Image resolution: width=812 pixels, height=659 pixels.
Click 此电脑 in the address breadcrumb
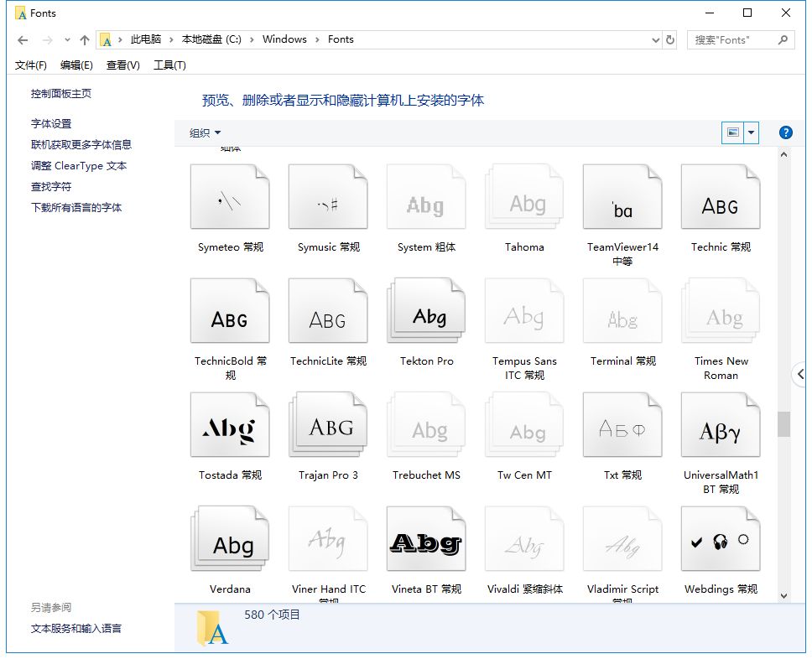click(145, 39)
